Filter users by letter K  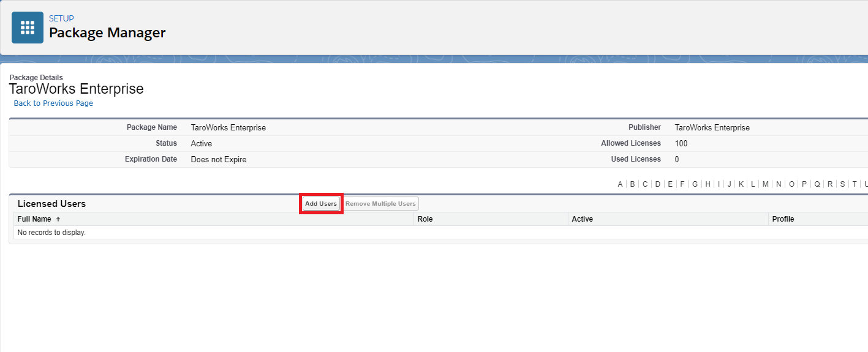click(x=741, y=184)
